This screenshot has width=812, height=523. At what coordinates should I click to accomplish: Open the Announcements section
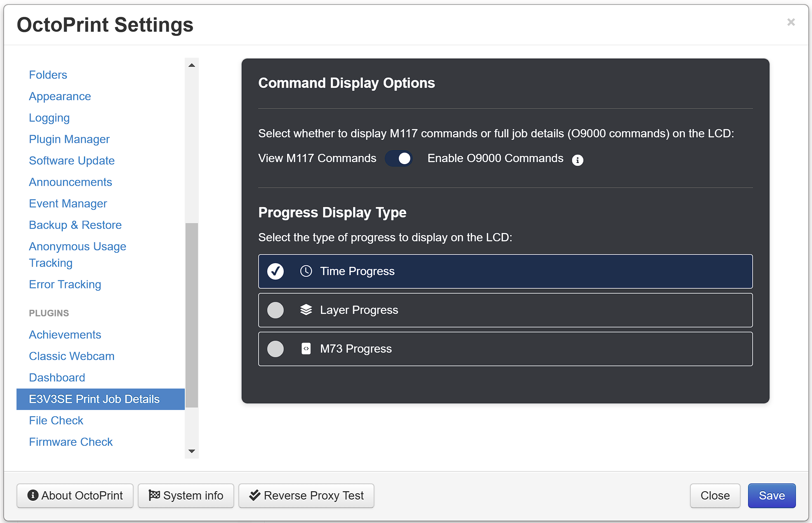coord(71,182)
